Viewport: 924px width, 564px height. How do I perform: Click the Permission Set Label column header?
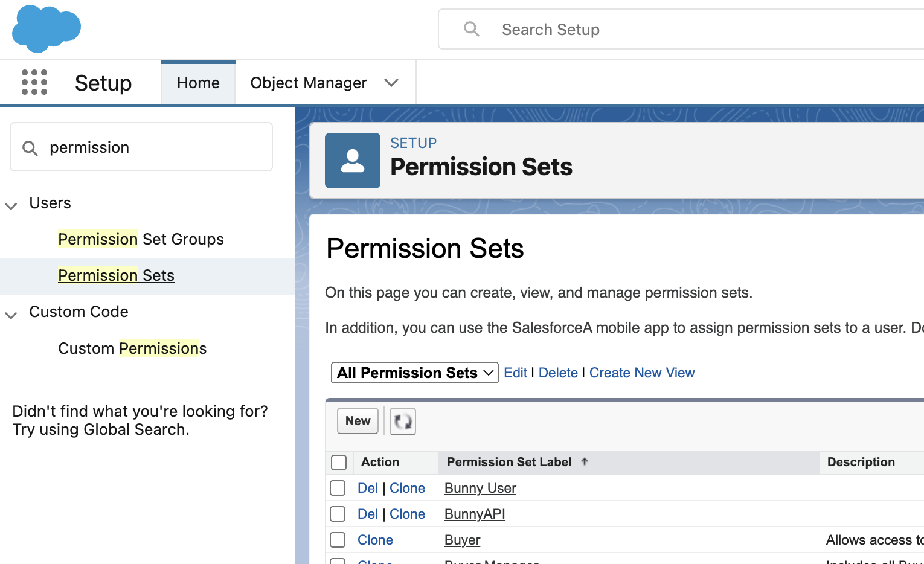pos(509,462)
